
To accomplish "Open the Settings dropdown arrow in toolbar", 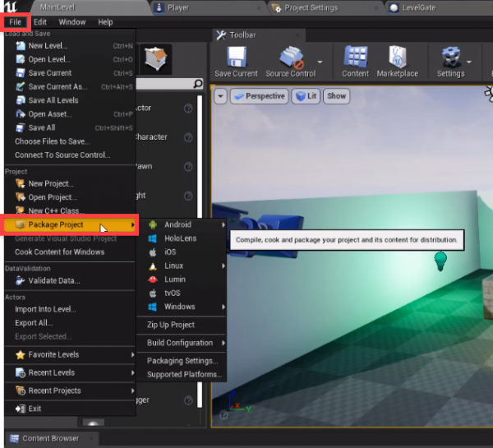I will [469, 62].
